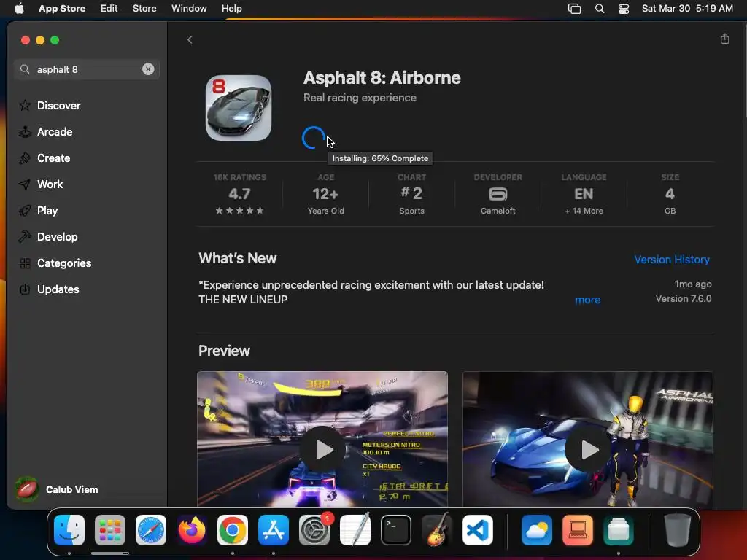747x560 pixels.
Task: Open Terminal from the Dock
Action: [x=396, y=530]
